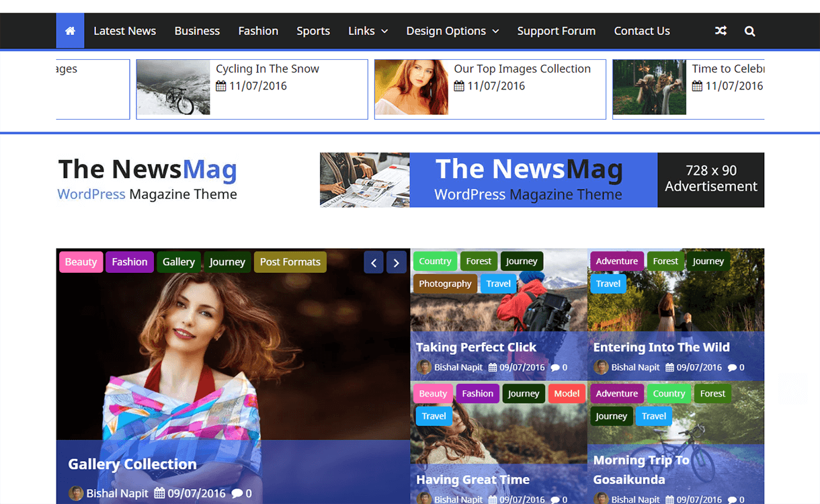Image resolution: width=820 pixels, height=504 pixels.
Task: Click the Post Formats tag
Action: pos(290,262)
